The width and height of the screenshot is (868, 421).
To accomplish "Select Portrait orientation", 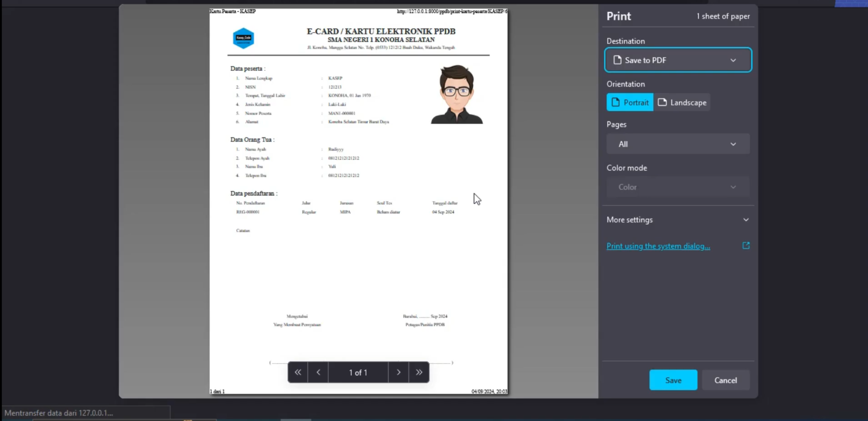I will (630, 102).
